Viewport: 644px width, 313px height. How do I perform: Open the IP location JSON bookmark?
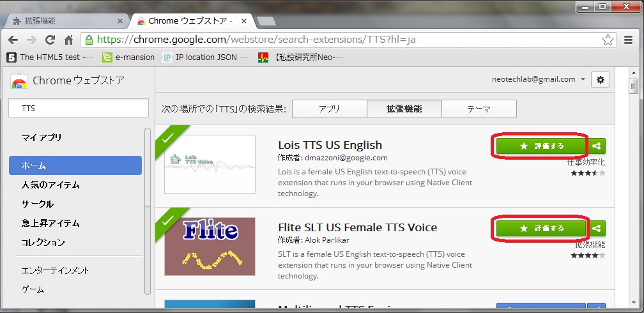pos(205,57)
